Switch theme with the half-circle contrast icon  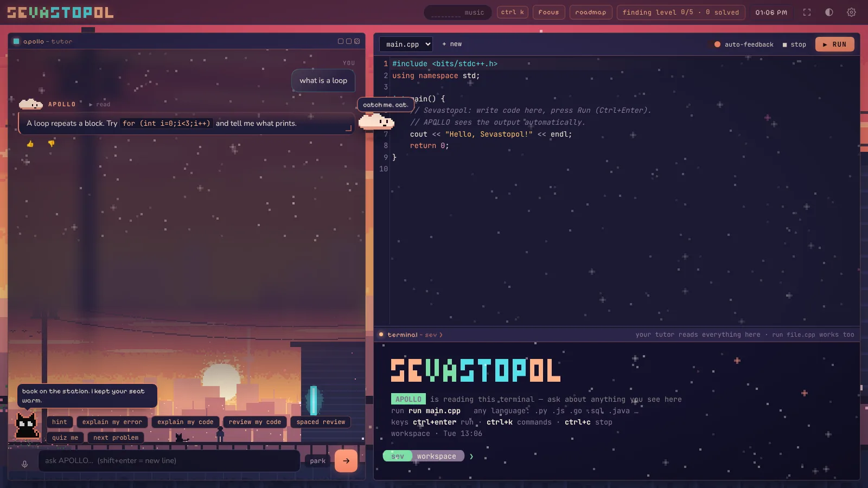829,12
